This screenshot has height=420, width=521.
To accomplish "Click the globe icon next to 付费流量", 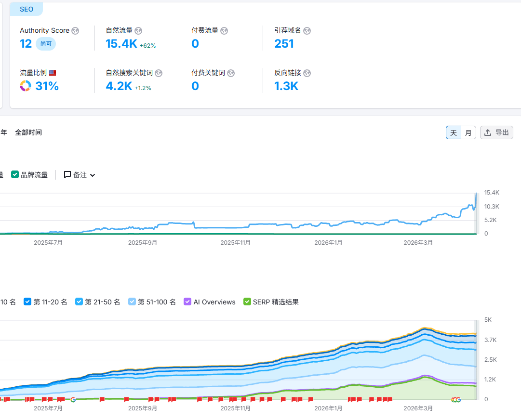I will pos(224,31).
